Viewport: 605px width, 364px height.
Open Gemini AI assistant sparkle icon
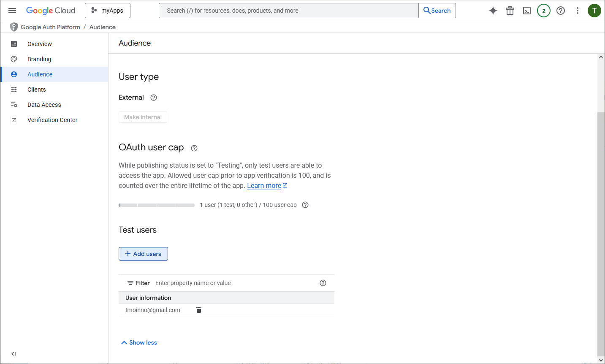tap(493, 11)
